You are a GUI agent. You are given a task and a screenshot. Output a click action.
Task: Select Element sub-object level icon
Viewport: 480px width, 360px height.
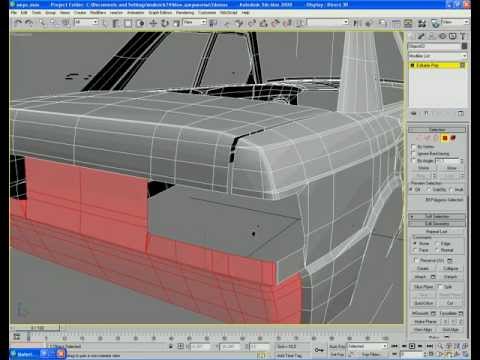(453, 138)
